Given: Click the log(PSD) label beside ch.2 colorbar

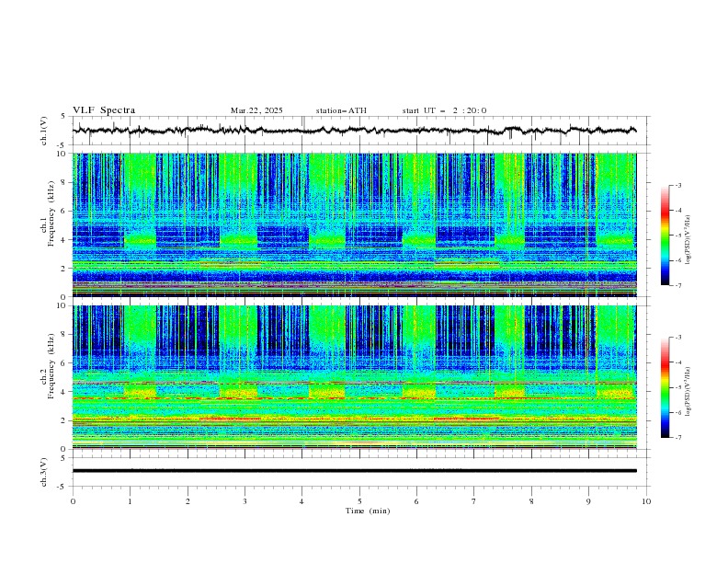Looking at the screenshot, I should [x=688, y=392].
